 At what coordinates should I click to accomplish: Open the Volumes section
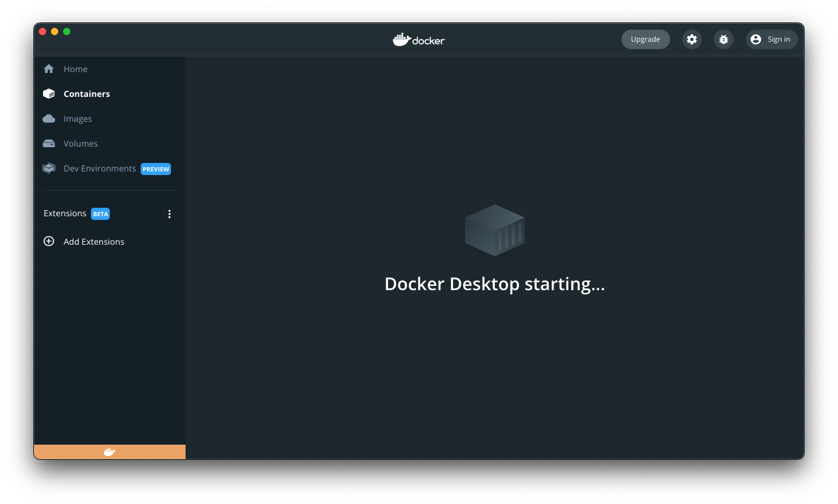click(80, 144)
